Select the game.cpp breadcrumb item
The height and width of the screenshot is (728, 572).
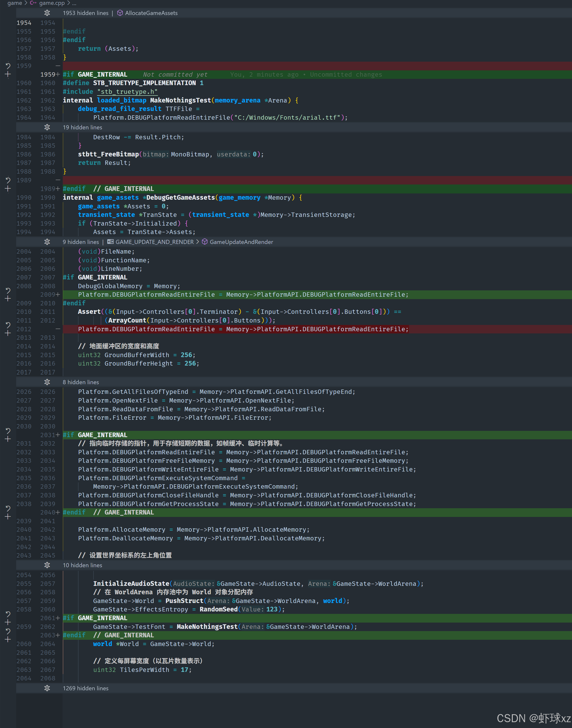(x=52, y=3)
